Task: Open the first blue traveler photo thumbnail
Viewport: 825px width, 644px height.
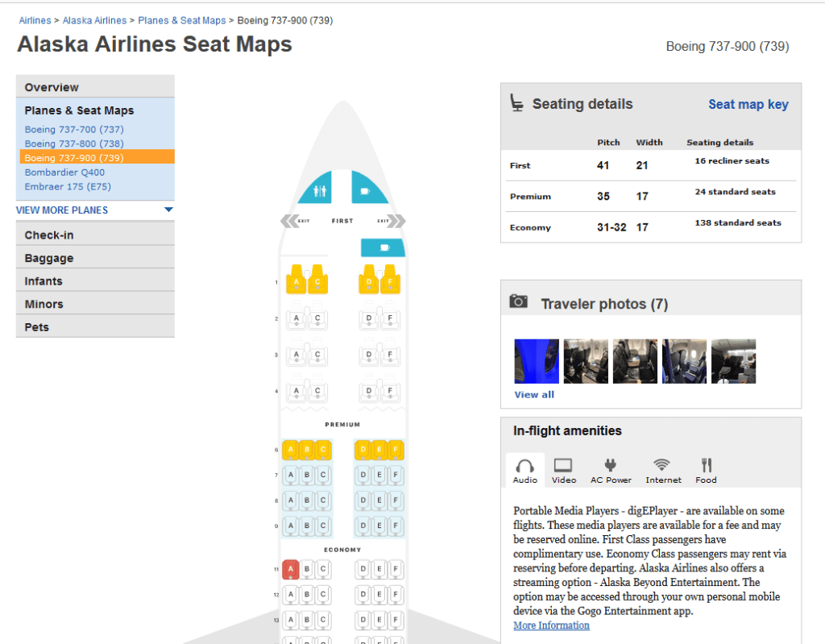Action: click(536, 361)
